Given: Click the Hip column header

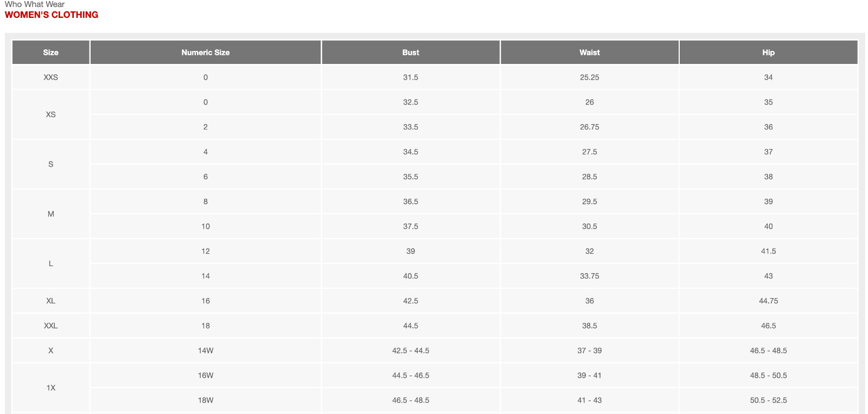Looking at the screenshot, I should point(769,53).
